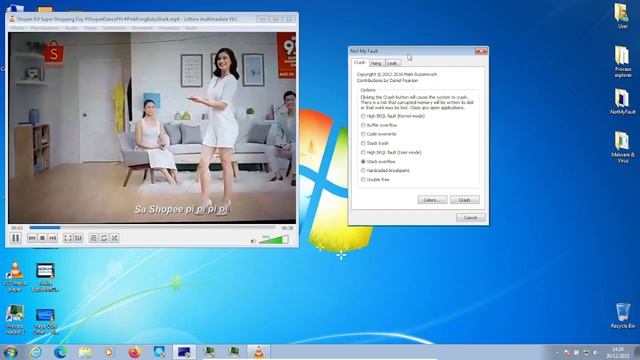Open the VLC Riproduzione menu
This screenshot has height=360, width=640.
[x=45, y=28]
